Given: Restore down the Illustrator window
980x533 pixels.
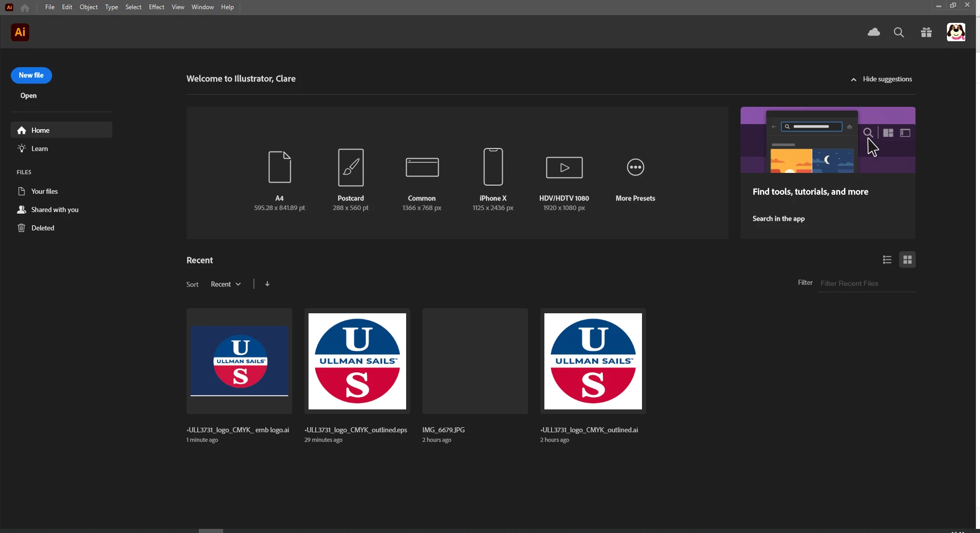Looking at the screenshot, I should point(953,5).
